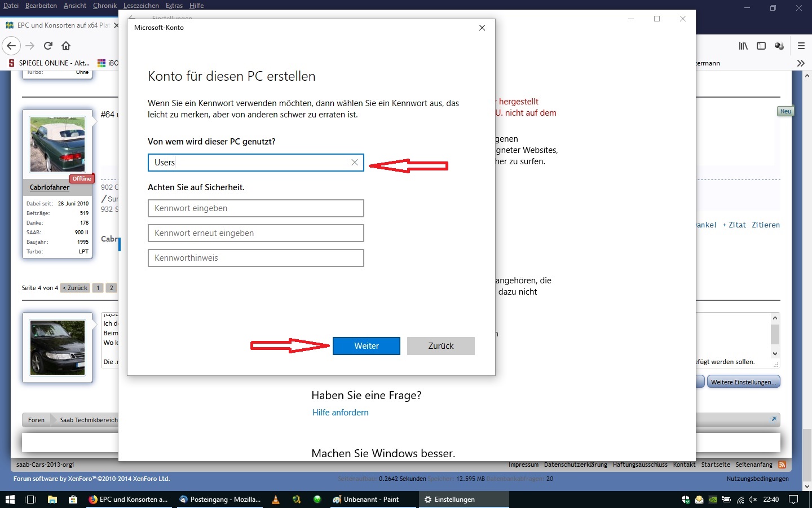Click the + Zitat link
The width and height of the screenshot is (812, 508).
tap(734, 225)
